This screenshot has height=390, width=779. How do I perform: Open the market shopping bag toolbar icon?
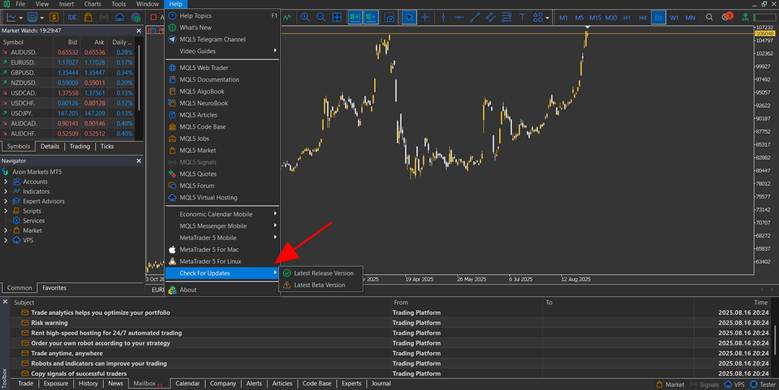(x=88, y=17)
